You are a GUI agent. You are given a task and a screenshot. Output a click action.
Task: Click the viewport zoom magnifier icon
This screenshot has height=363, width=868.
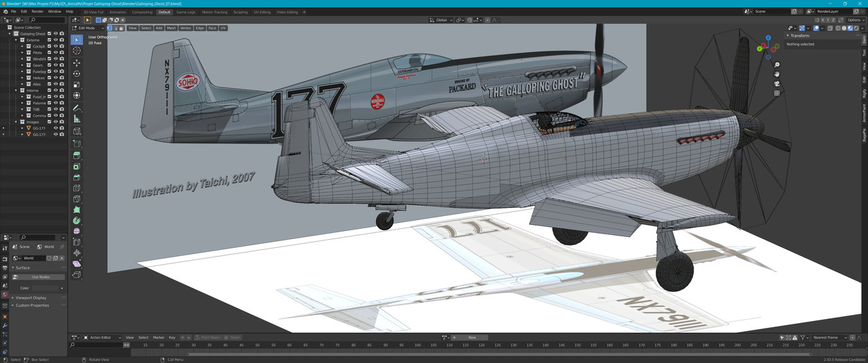click(x=776, y=65)
